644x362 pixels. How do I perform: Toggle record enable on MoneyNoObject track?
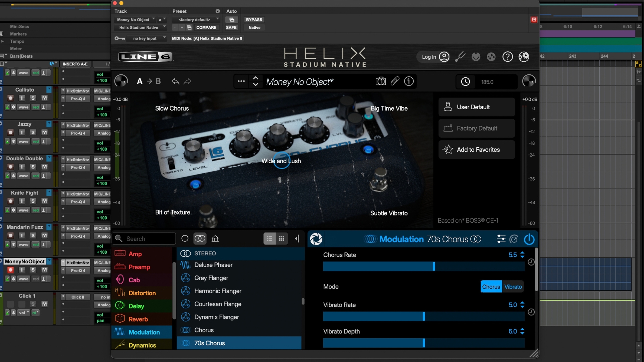point(10,270)
